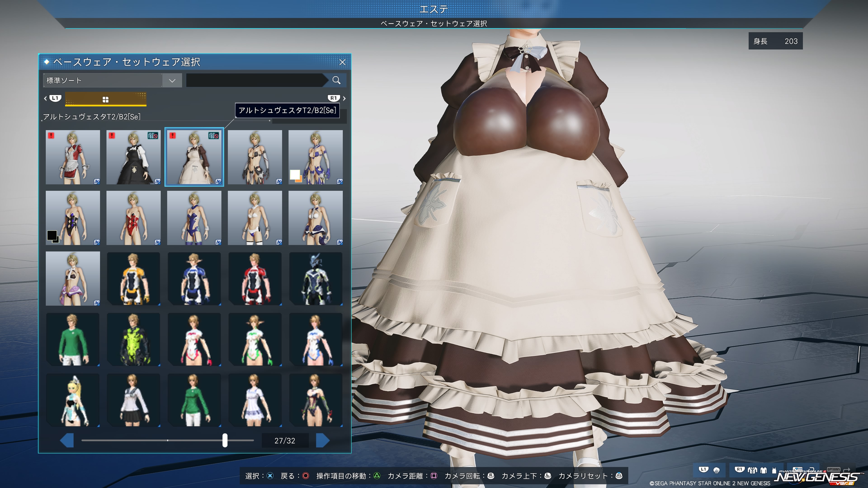This screenshot has width=868, height=488.
Task: Click the accessory toggle icon beside L1
Action: [717, 470]
